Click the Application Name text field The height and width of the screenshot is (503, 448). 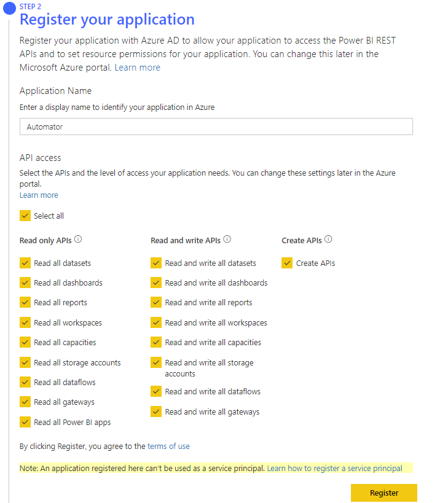(x=216, y=127)
